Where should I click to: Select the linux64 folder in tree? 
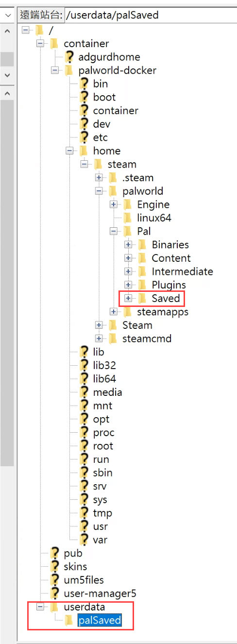tap(154, 218)
